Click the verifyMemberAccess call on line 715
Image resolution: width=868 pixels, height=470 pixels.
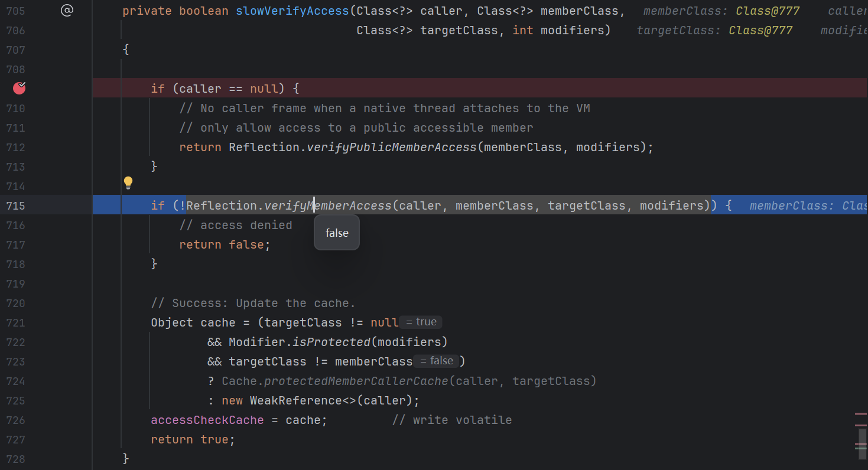pos(328,205)
